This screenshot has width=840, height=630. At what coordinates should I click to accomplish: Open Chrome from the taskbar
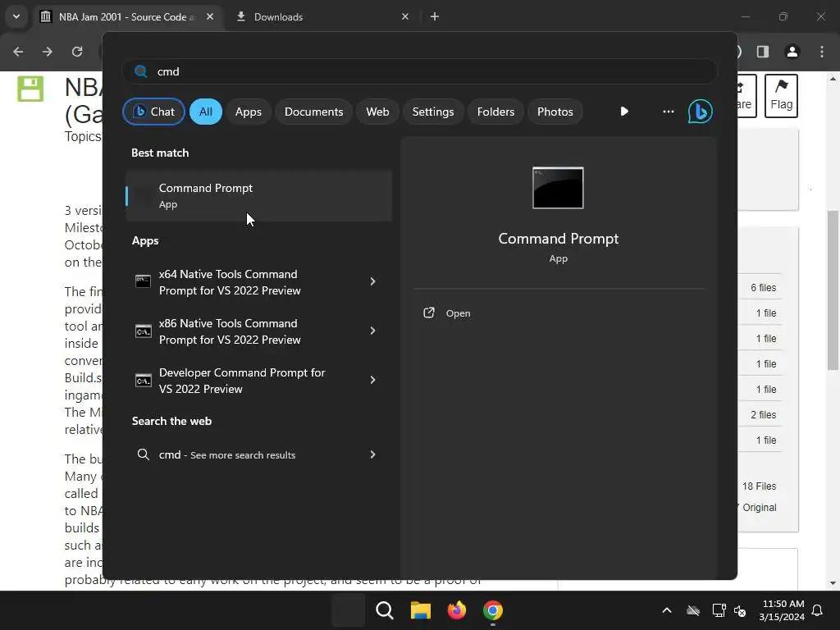[493, 610]
